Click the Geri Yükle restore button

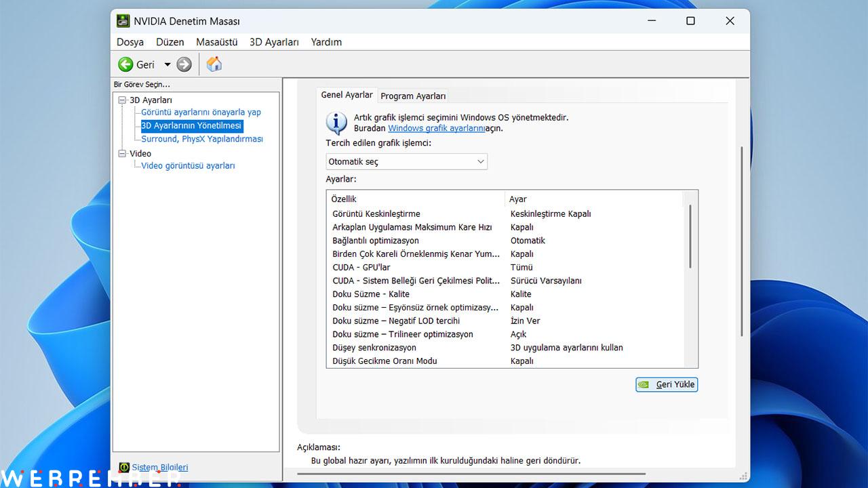coord(667,384)
